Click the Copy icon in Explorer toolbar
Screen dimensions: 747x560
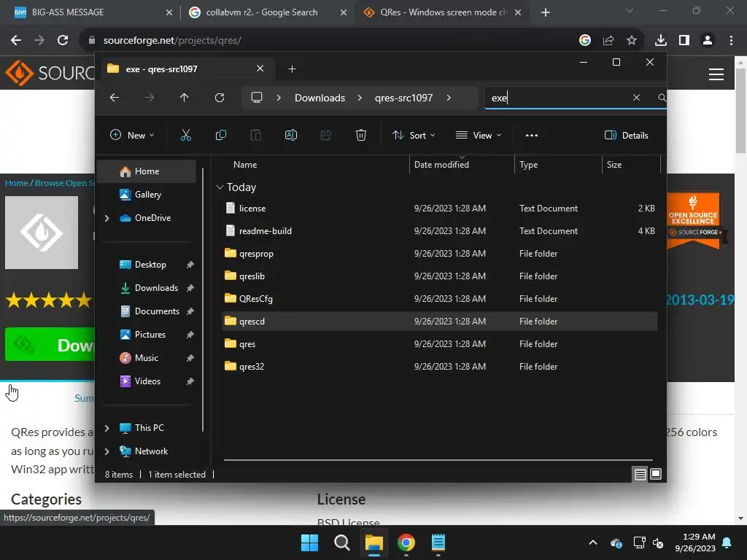pyautogui.click(x=220, y=135)
